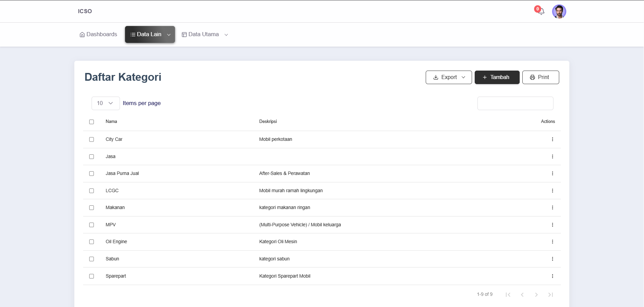Open actions menu for LCGC row
Viewport: 644px width, 307px height.
(552, 191)
